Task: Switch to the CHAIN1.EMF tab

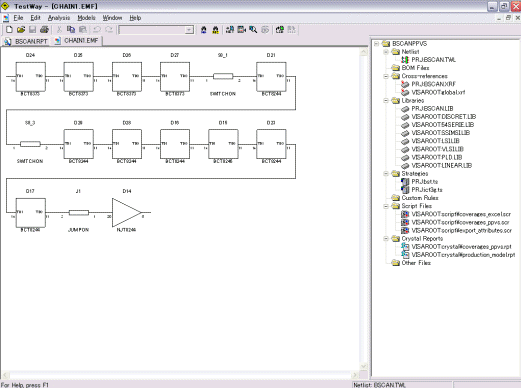Action: 77,41
